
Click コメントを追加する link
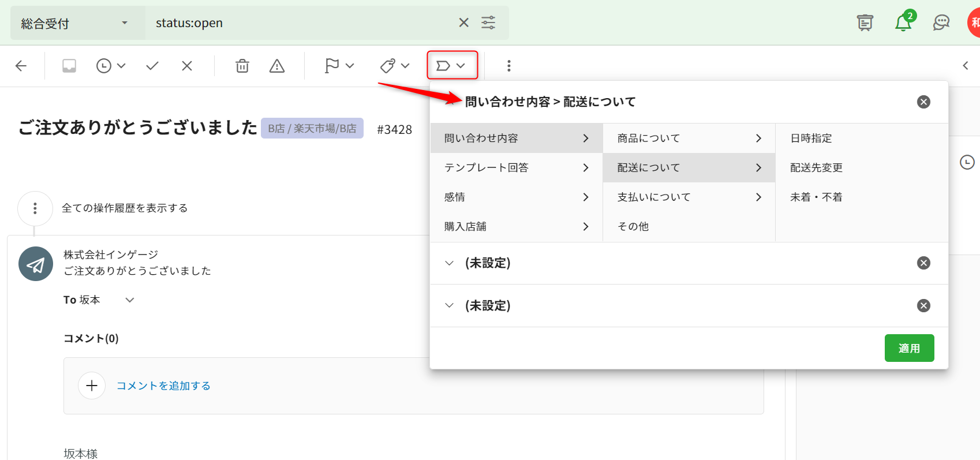[x=163, y=386]
